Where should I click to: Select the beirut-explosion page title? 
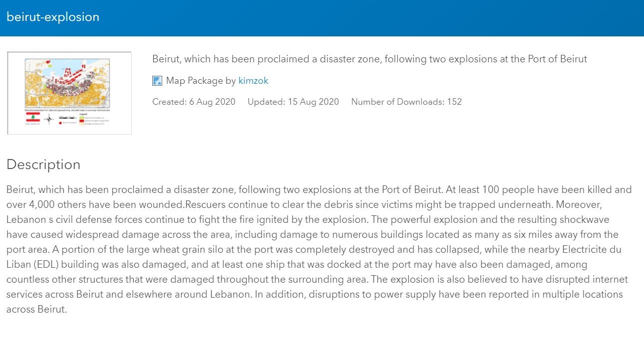coord(53,17)
